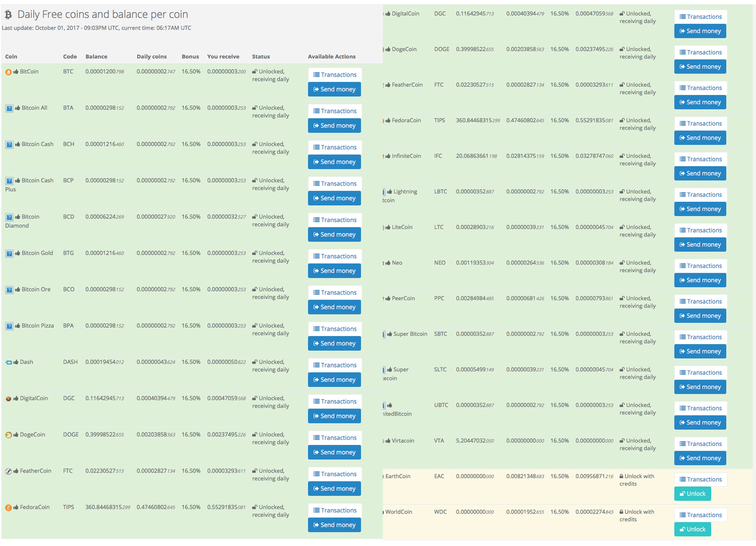Open Transactions for the SLTC row
This screenshot has width=756, height=546.
coord(700,373)
